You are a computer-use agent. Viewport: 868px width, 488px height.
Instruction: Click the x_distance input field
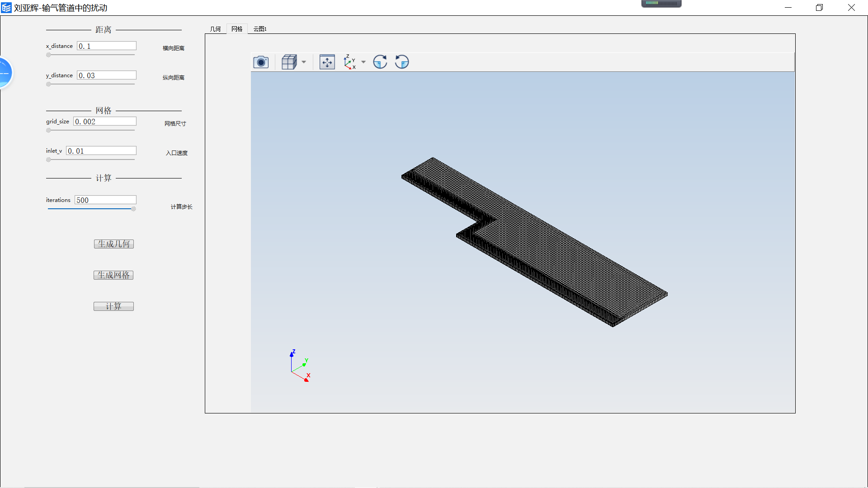[106, 45]
